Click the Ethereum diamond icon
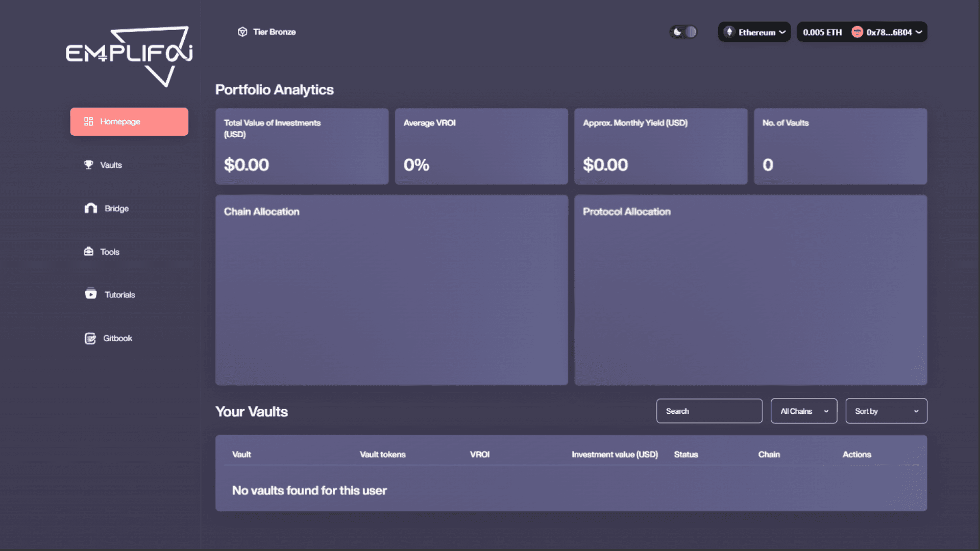Screen dimensions: 980x551 [729, 32]
